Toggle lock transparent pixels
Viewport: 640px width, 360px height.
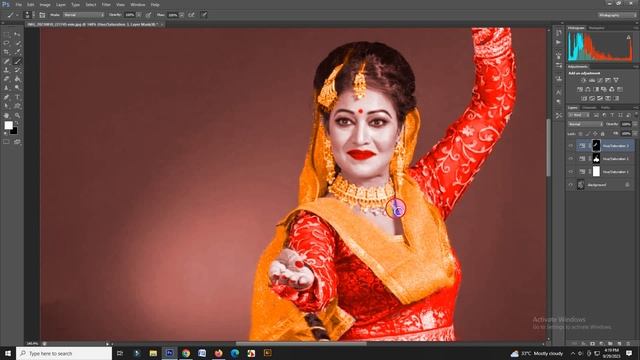pyautogui.click(x=580, y=134)
